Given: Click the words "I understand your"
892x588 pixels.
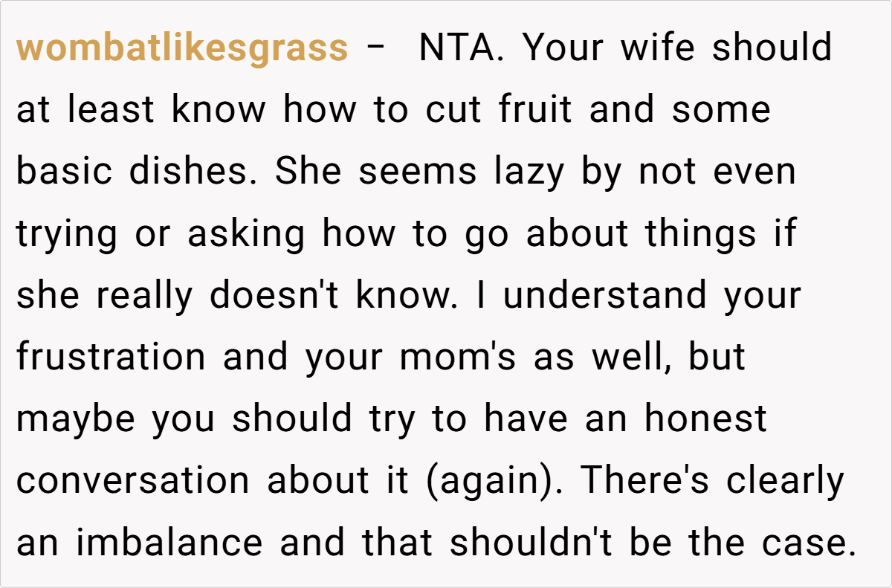Looking at the screenshot, I should tap(652, 295).
